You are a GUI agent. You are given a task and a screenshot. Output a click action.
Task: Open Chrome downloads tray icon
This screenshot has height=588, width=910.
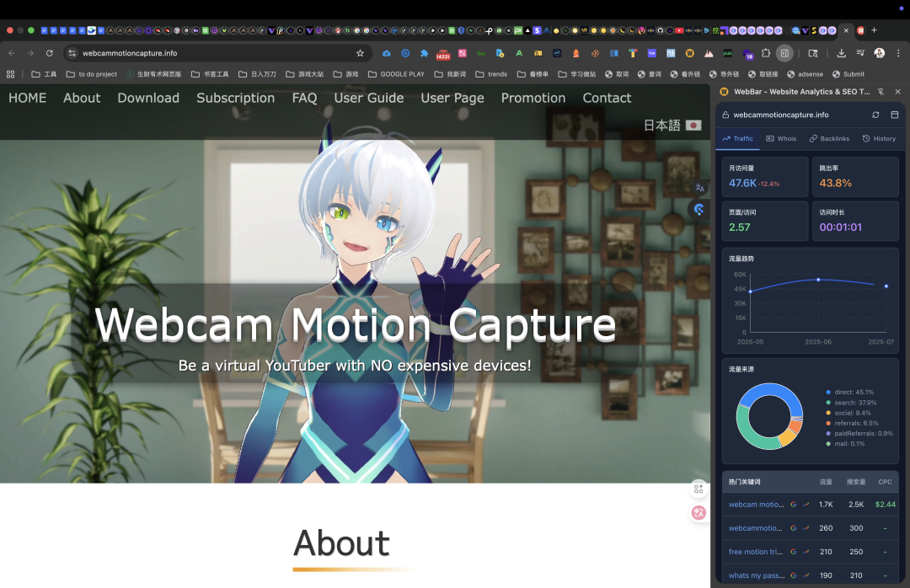click(841, 53)
